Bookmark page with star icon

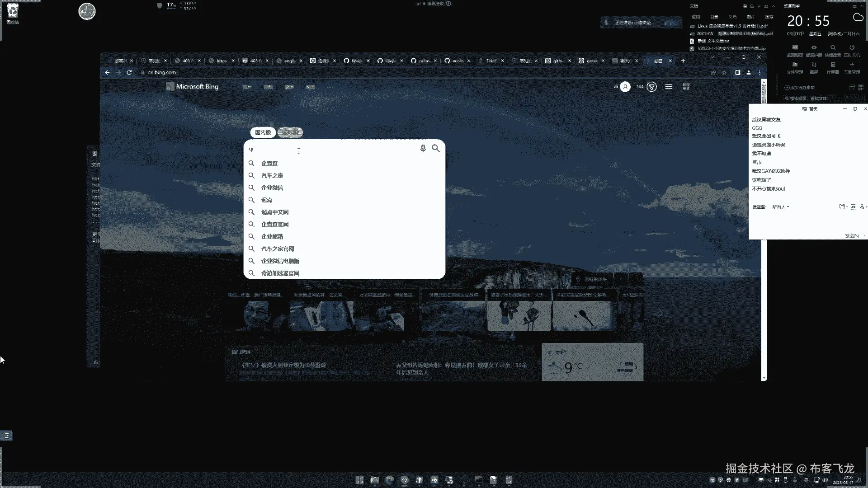click(x=724, y=73)
